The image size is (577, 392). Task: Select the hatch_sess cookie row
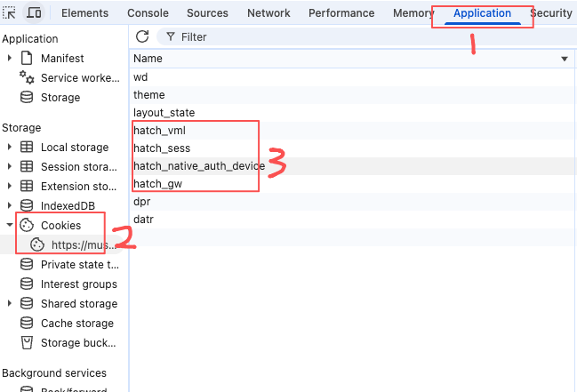(x=352, y=148)
